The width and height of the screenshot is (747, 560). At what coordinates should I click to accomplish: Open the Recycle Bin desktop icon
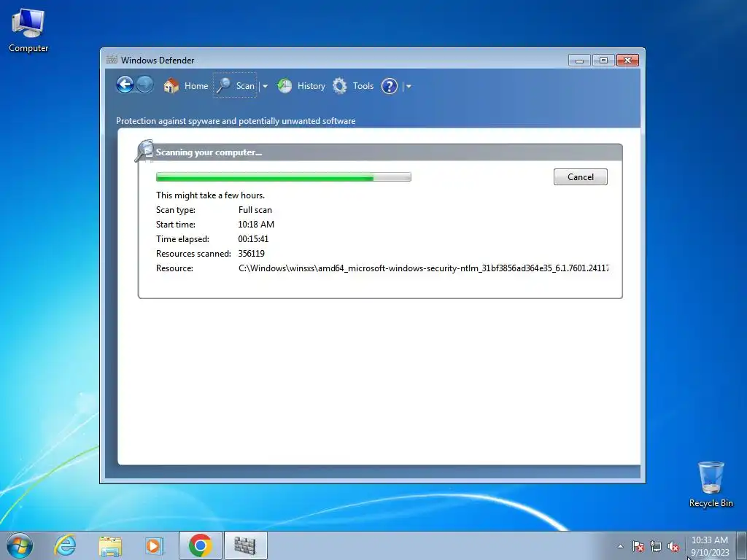[711, 484]
